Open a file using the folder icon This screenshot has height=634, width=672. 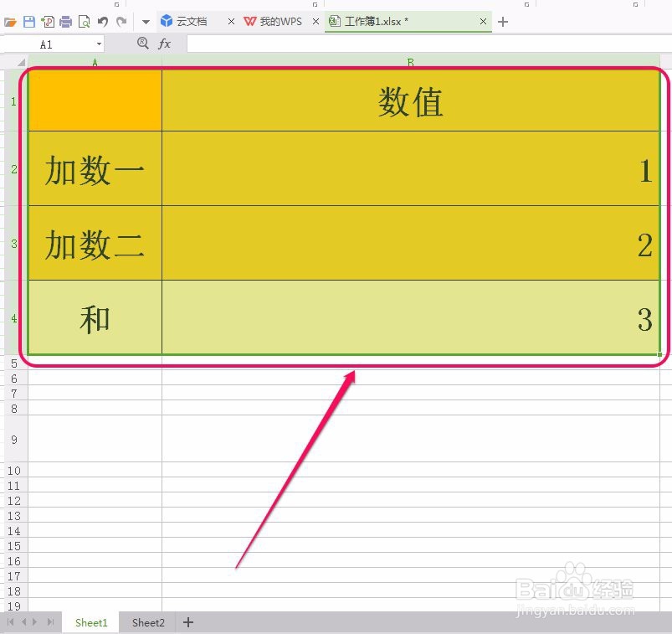click(9, 21)
